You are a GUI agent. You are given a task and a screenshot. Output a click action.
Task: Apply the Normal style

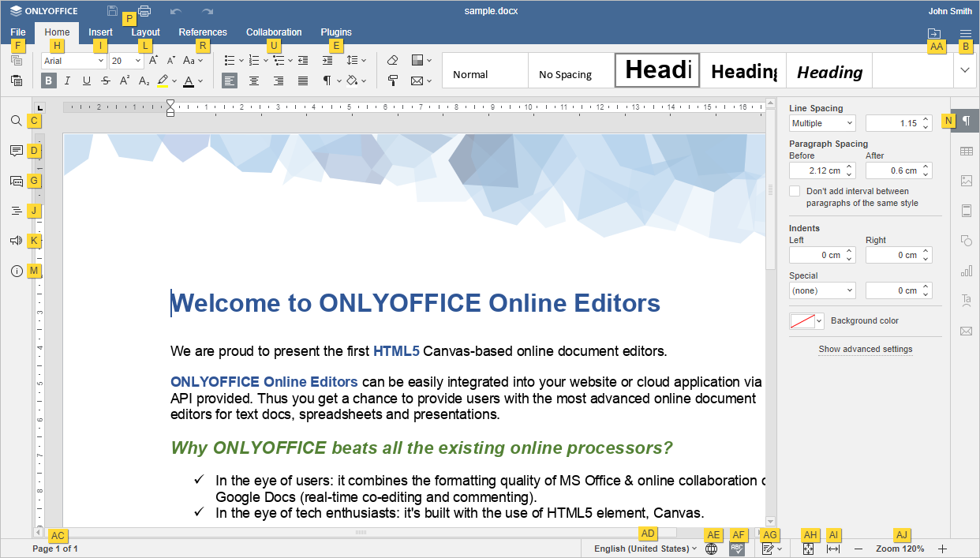(485, 70)
